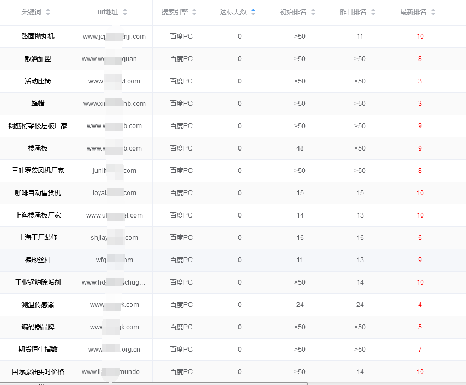Select the initial rank cell showing 24
Image resolution: width=466 pixels, height=385 pixels.
pyautogui.click(x=300, y=304)
